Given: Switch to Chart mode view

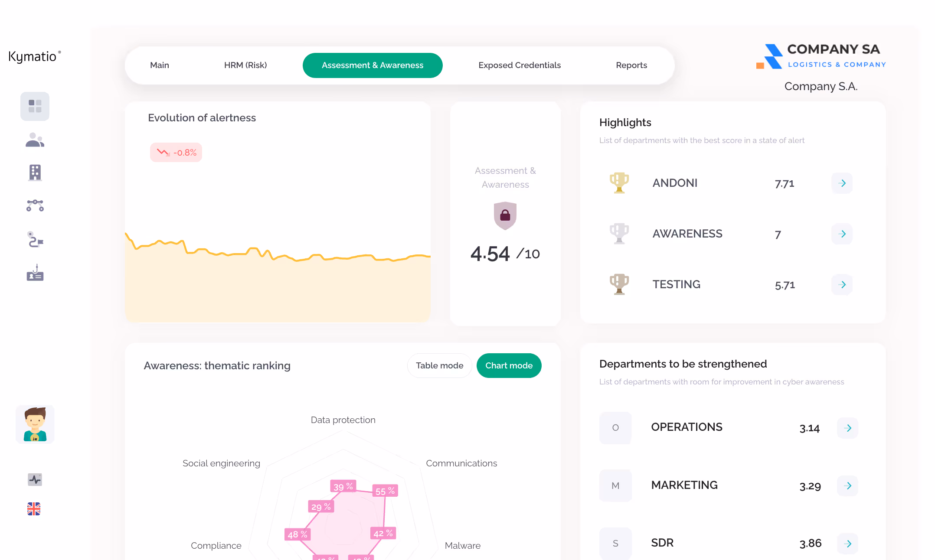Looking at the screenshot, I should (509, 365).
